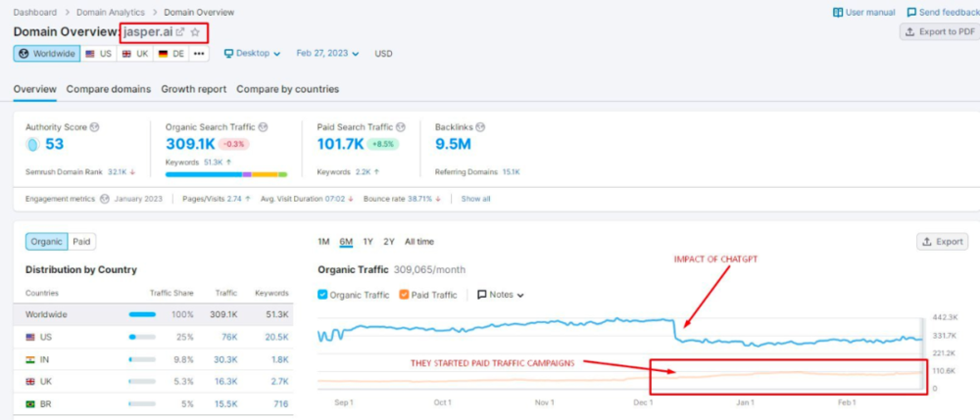This screenshot has height=420, width=980.
Task: Click the Engagement metrics info icon
Action: click(104, 199)
